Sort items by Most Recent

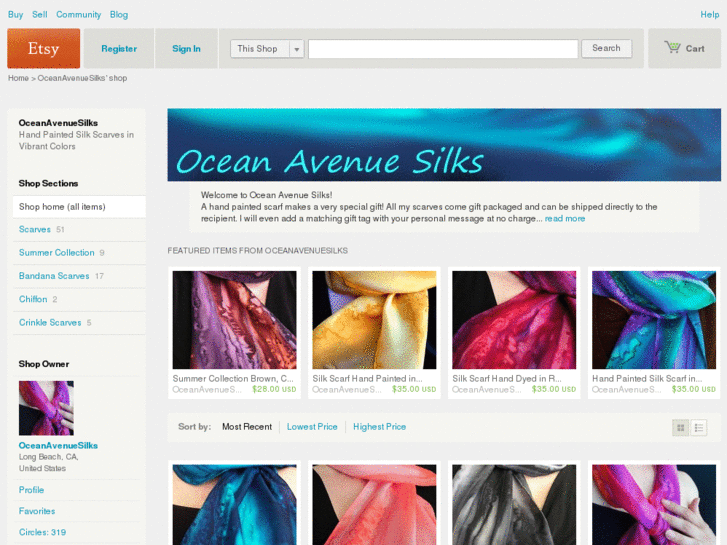[247, 427]
